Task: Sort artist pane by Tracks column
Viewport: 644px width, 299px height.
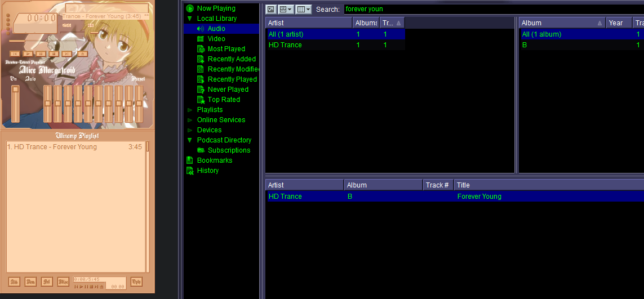Action: pos(392,23)
